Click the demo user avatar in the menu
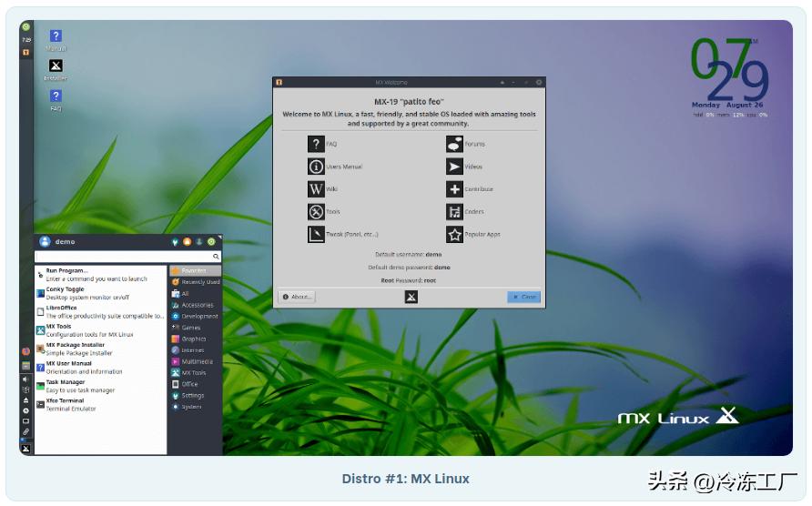The image size is (812, 506). [45, 241]
